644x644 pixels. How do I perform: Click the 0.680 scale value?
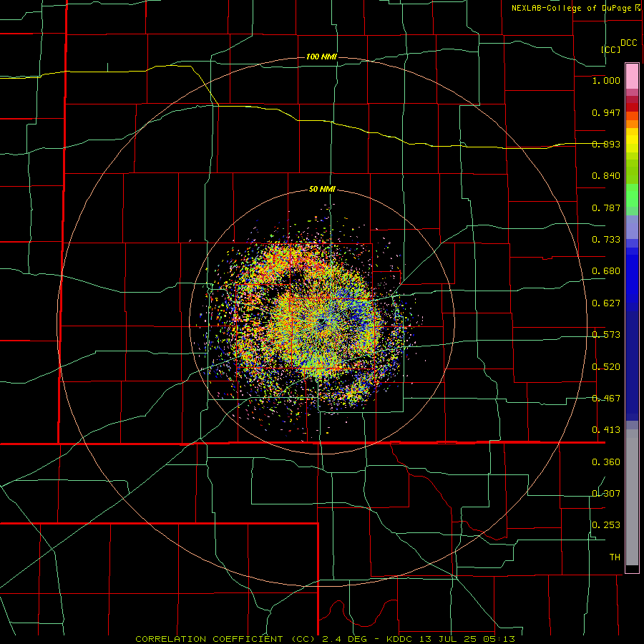tap(606, 271)
